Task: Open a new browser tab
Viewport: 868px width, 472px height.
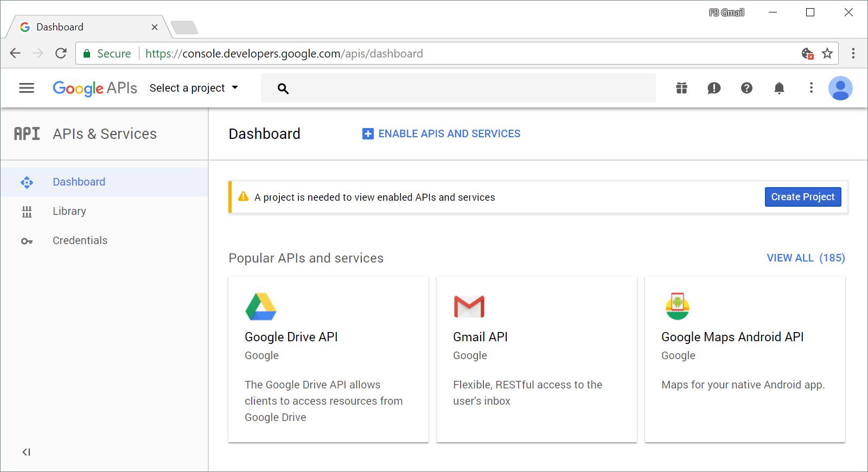Action: [184, 27]
